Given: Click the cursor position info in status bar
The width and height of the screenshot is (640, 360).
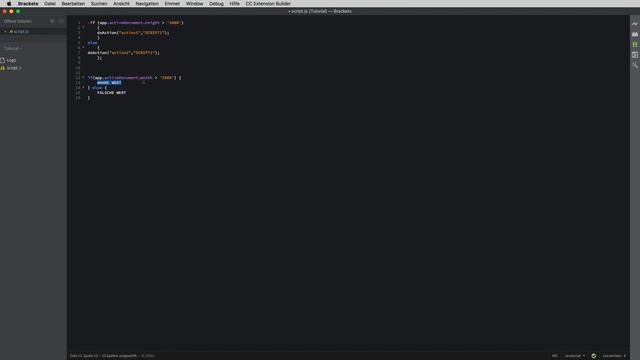Looking at the screenshot, I should click(x=103, y=356).
